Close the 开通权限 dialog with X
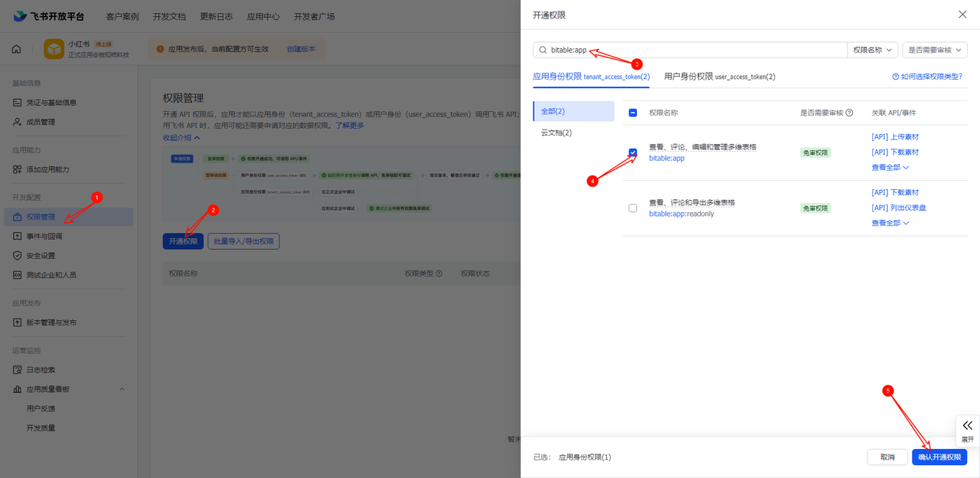The image size is (980, 478). pos(962,15)
